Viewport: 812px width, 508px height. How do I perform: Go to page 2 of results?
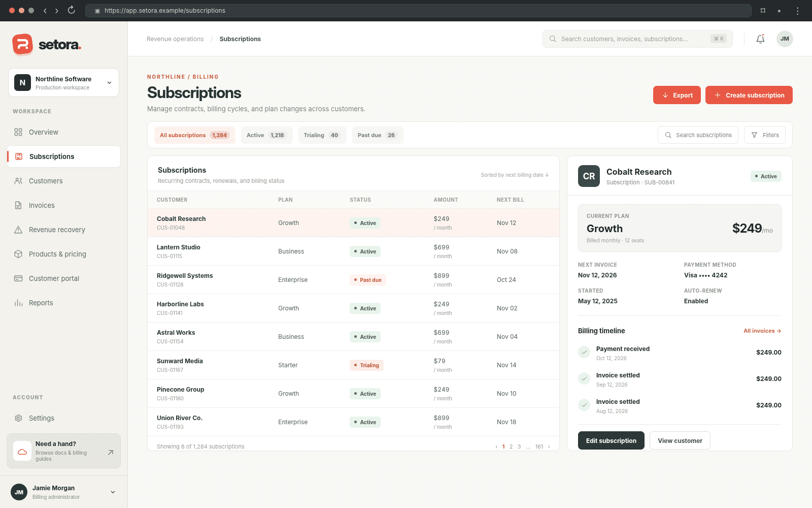(511, 447)
